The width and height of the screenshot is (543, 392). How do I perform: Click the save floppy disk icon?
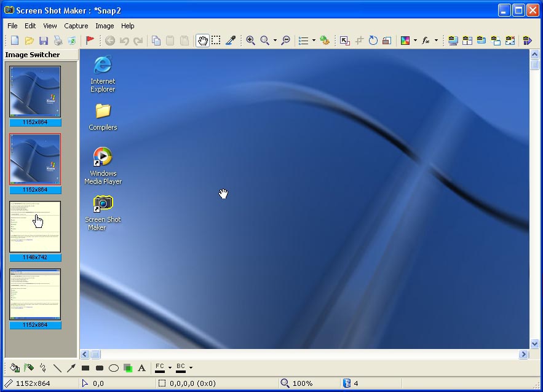tap(44, 41)
